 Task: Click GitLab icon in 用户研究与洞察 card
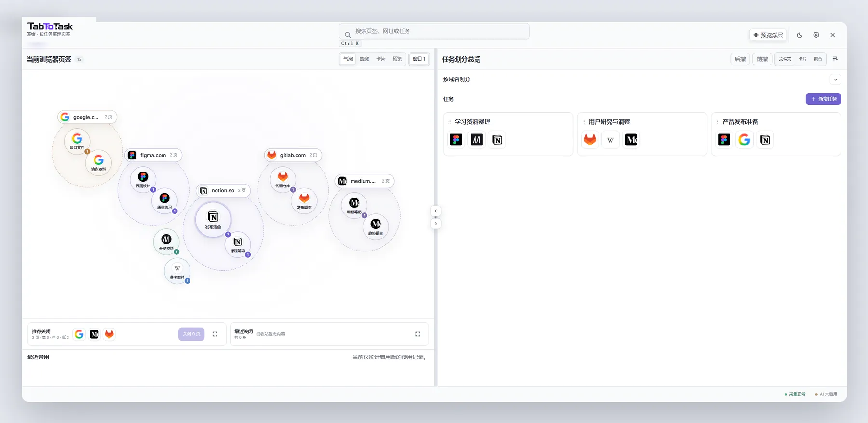click(x=590, y=140)
